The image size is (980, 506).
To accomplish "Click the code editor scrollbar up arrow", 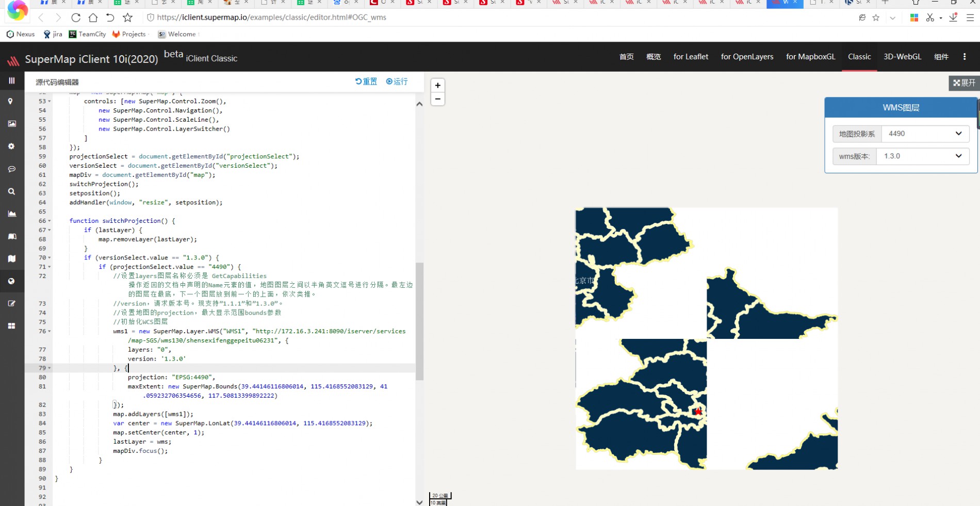I will pos(419,104).
